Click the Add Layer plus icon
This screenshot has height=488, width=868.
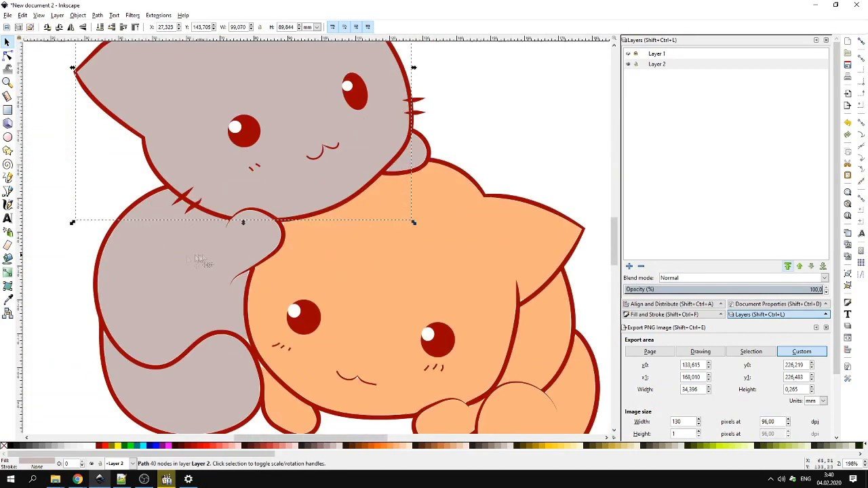coord(629,266)
